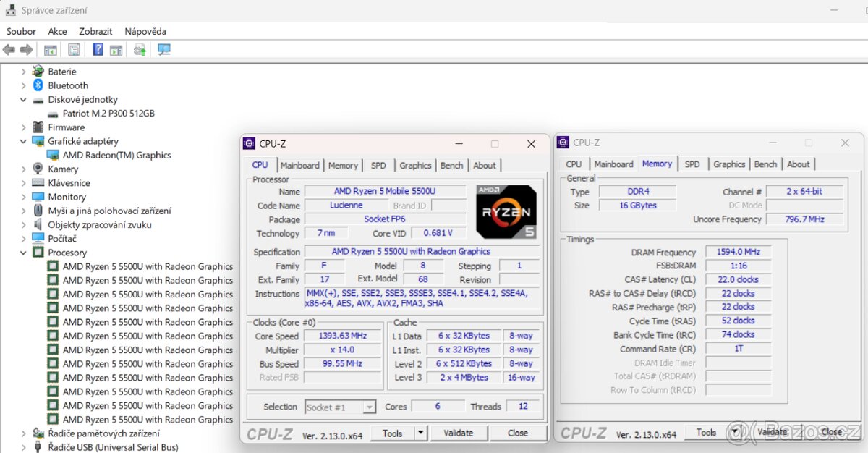The image size is (868, 453).
Task: Click the Back navigation arrow icon
Action: (x=9, y=49)
